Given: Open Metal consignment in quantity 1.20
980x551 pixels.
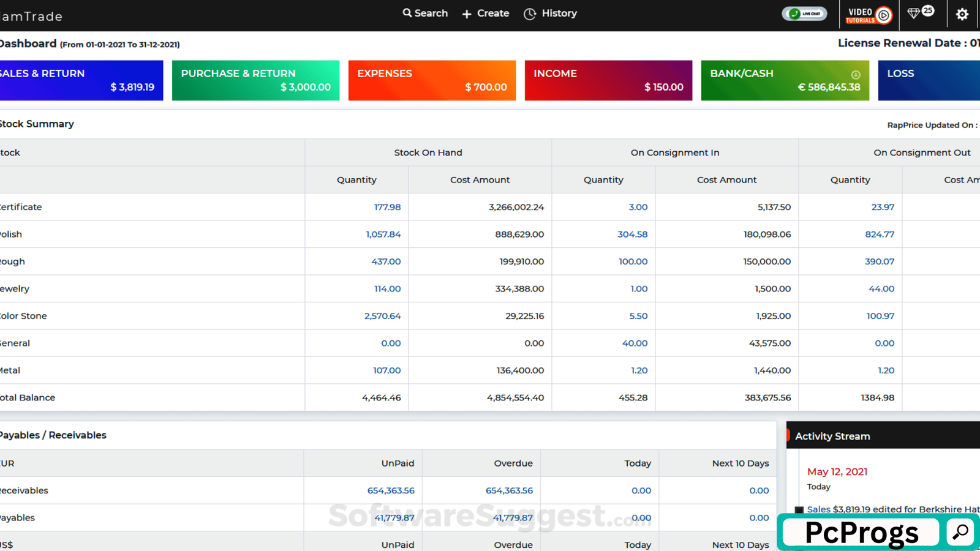Looking at the screenshot, I should (639, 370).
